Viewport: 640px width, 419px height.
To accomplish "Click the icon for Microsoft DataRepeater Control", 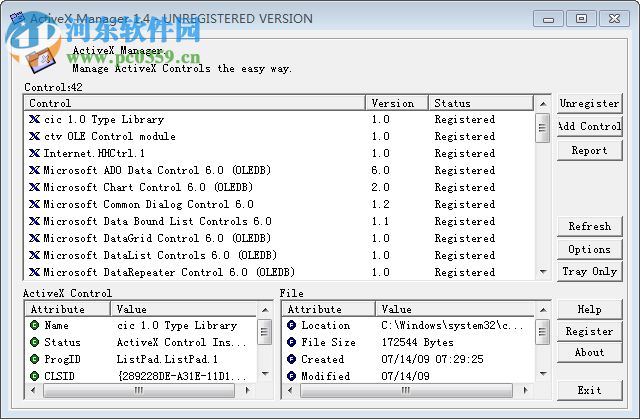I will (35, 272).
